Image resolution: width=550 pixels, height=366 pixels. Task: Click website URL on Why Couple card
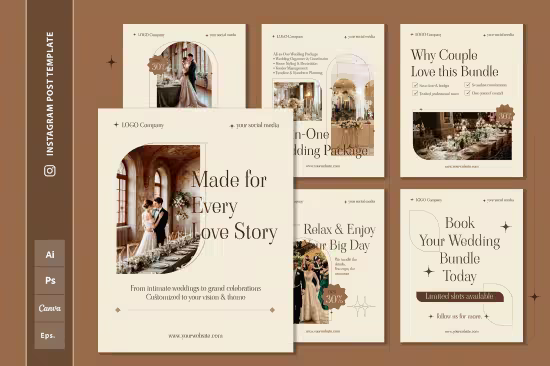[462, 166]
